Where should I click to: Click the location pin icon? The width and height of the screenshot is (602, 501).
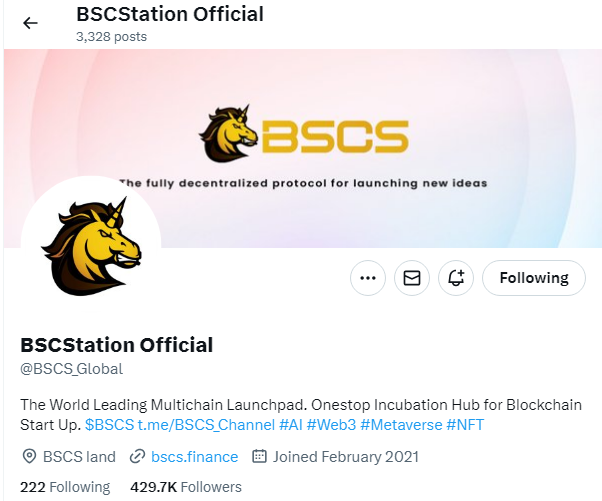(28, 456)
